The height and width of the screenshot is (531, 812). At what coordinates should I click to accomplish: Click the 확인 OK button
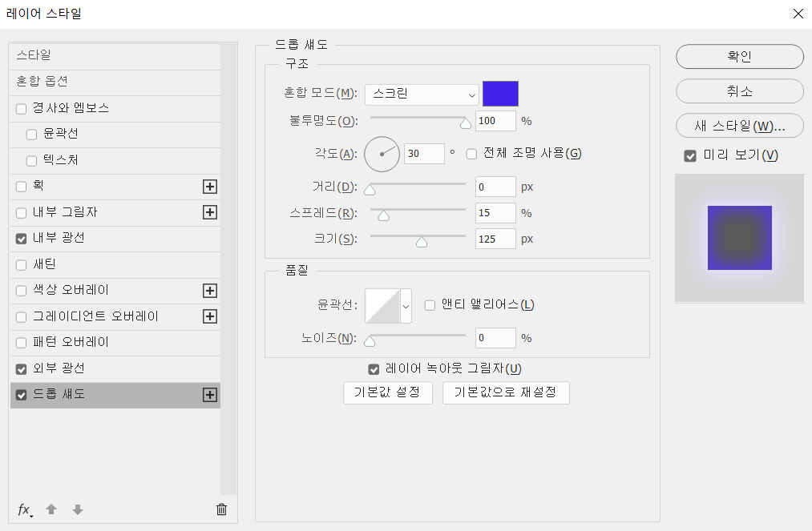click(740, 56)
